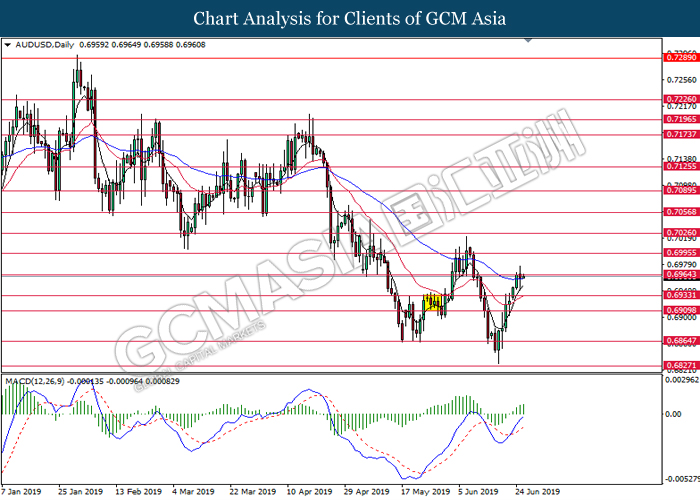
Task: Click the triangle arrow beside AUDUSD,Daily
Action: 8,45
